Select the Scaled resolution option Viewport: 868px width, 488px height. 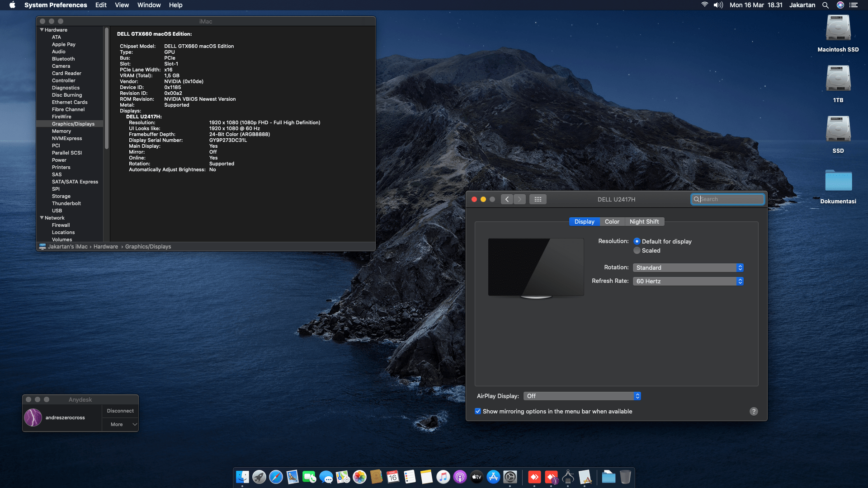click(x=637, y=250)
